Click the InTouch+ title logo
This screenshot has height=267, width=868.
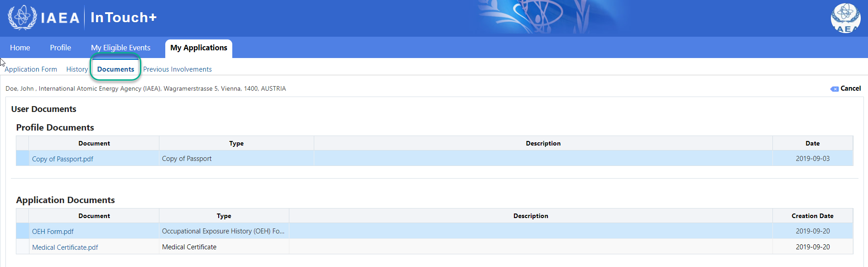[x=124, y=17]
